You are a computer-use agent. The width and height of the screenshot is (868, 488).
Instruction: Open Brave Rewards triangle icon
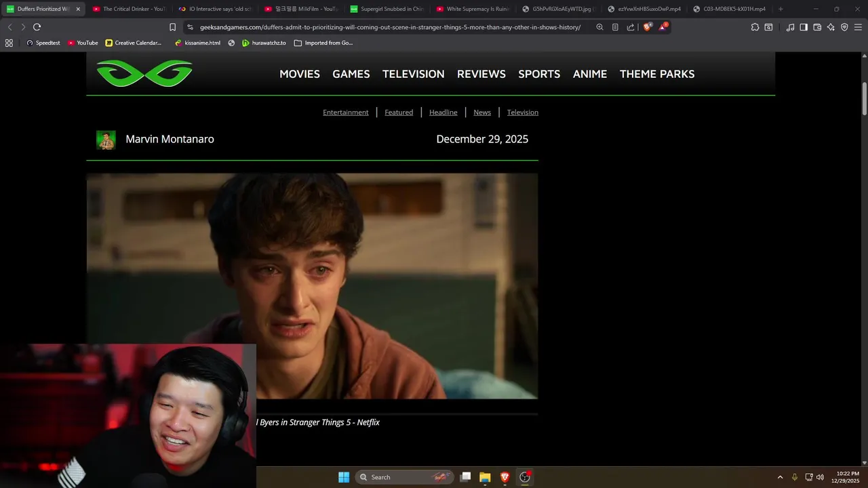click(x=663, y=27)
